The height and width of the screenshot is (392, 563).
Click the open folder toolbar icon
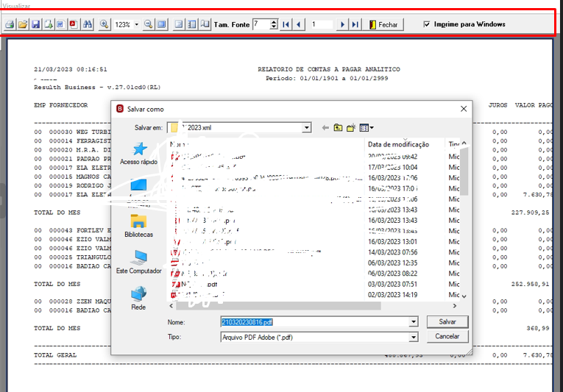[23, 24]
